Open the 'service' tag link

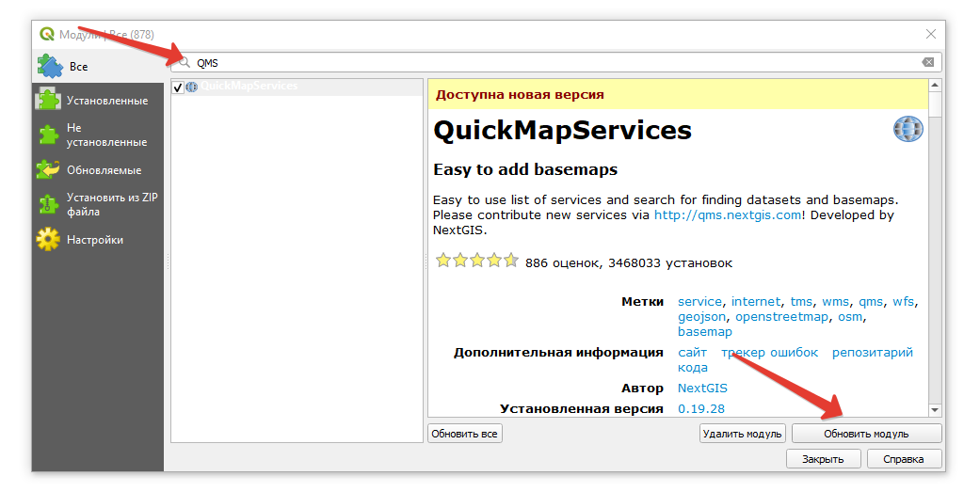point(699,302)
